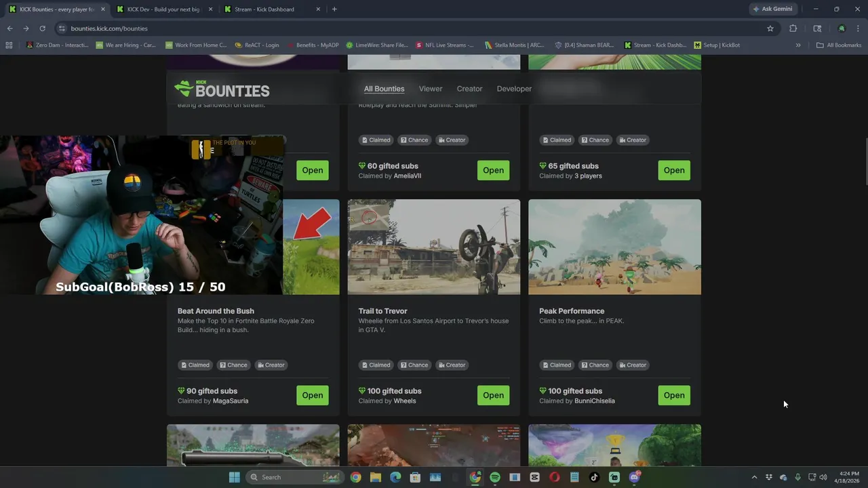Viewport: 868px width, 488px height.
Task: Open the Benefits - MyADP bookmark
Action: coord(313,45)
